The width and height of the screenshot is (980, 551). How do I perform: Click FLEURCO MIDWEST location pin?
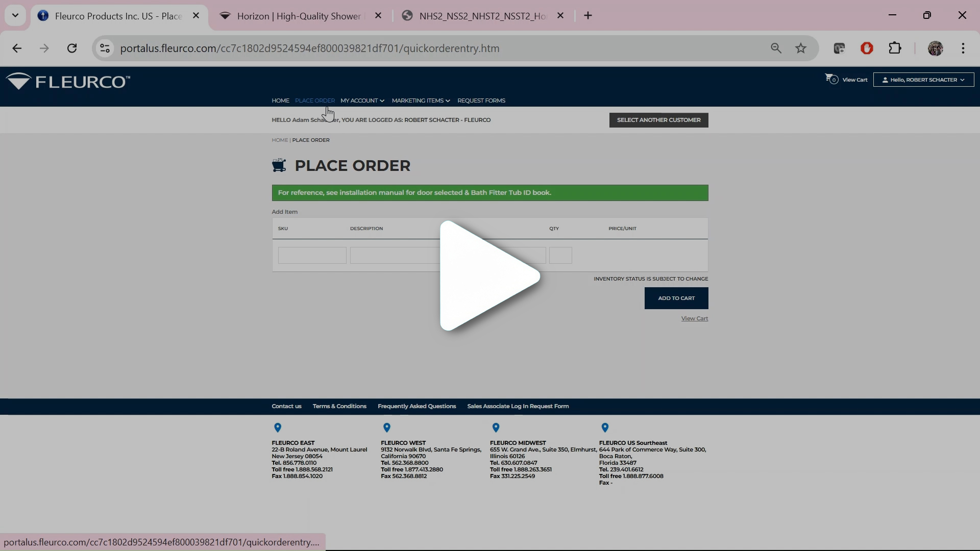point(496,428)
